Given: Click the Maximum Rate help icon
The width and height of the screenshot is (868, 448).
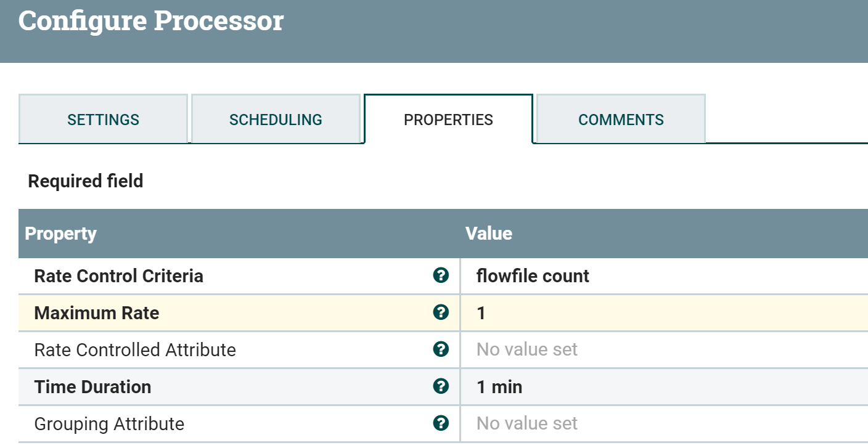Looking at the screenshot, I should (440, 313).
